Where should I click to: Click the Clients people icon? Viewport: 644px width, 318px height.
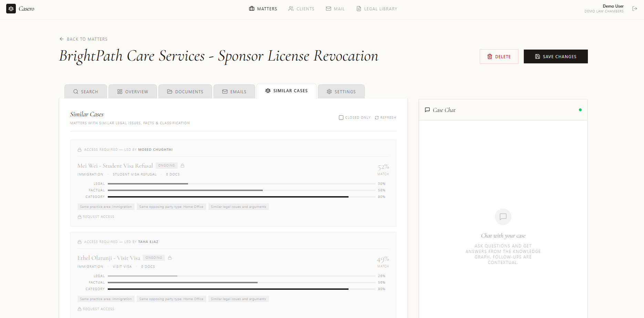coord(291,9)
